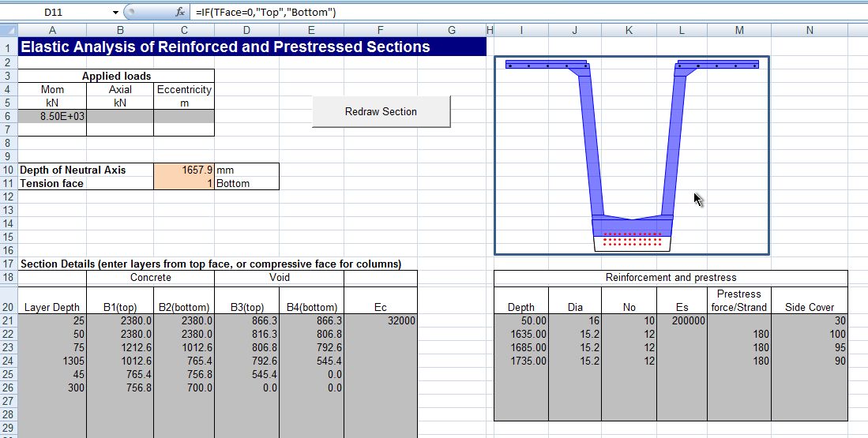Select the Layer Depth 1305 cell
868x438 pixels.
(52, 361)
